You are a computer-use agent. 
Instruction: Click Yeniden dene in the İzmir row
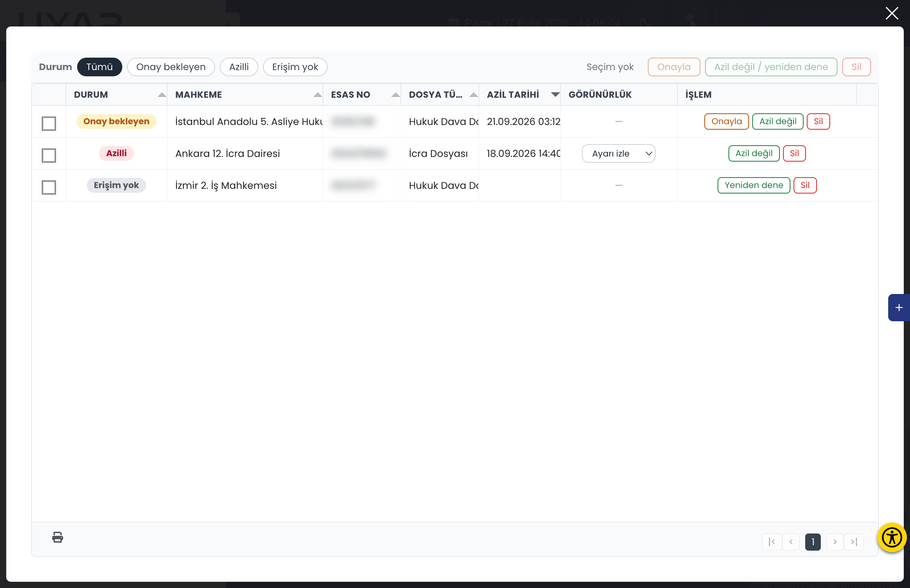click(754, 185)
